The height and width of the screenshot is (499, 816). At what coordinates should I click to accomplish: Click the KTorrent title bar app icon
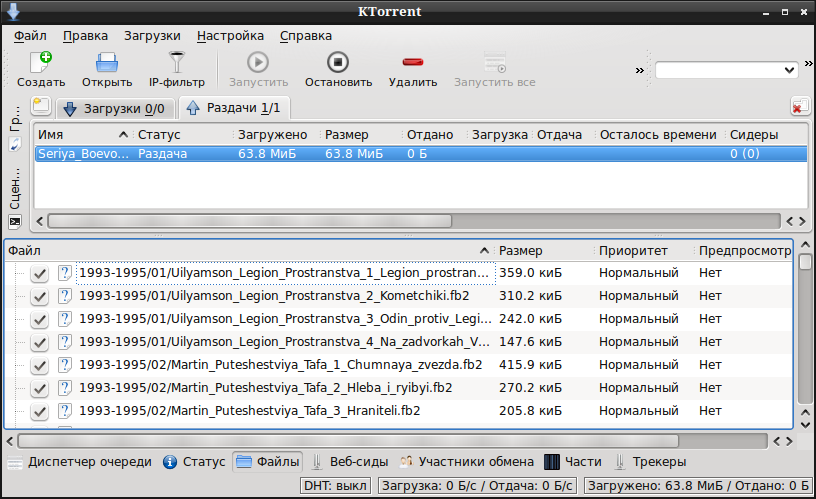point(14,11)
